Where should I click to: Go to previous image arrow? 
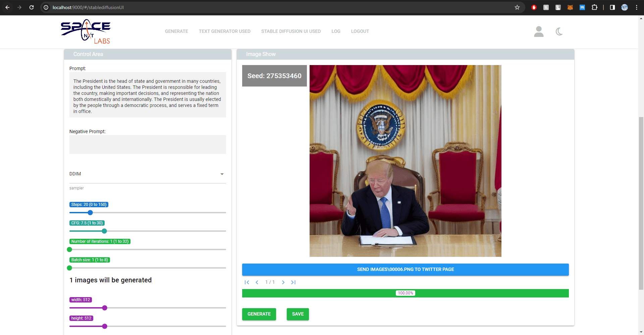(257, 282)
